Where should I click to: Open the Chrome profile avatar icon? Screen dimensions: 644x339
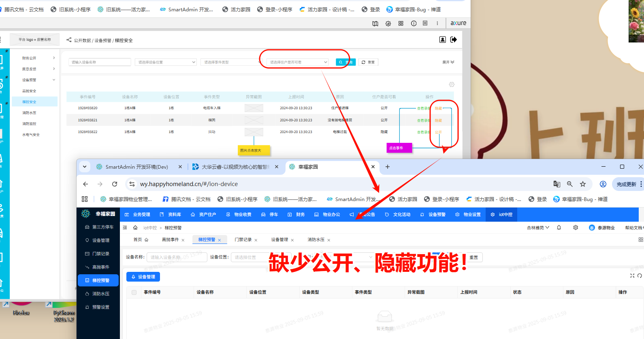(603, 184)
